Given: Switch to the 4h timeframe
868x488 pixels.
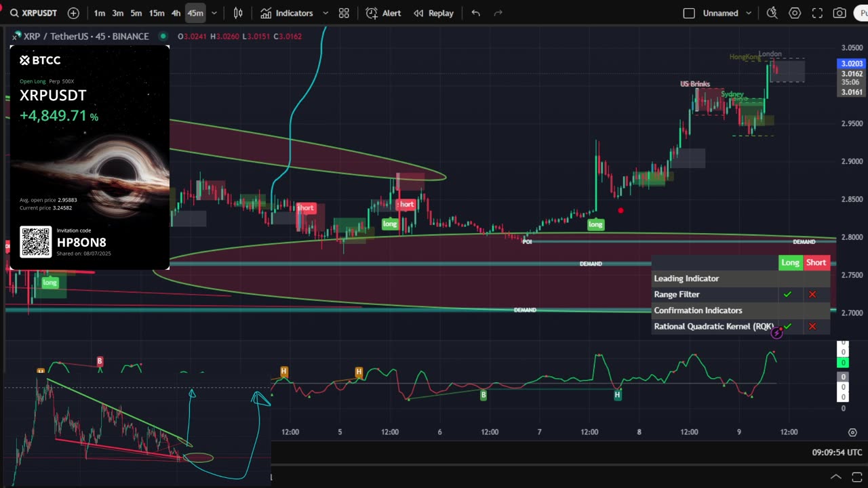Looking at the screenshot, I should tap(176, 13).
